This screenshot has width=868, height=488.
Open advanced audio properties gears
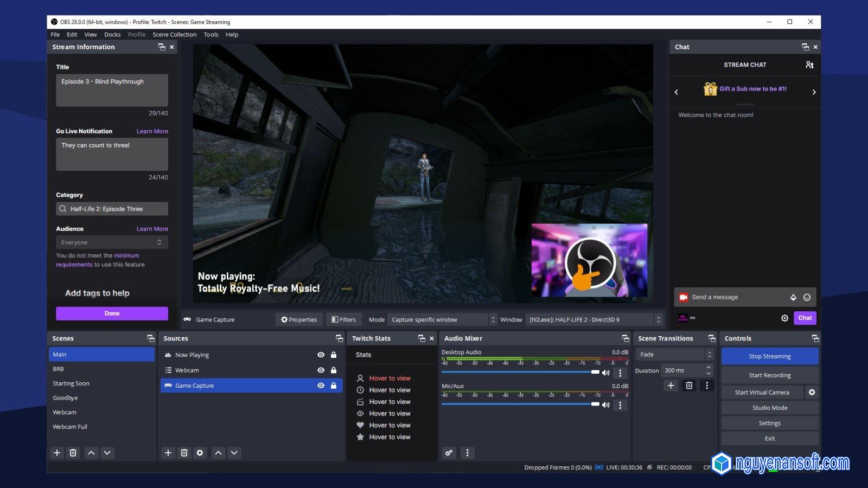[x=449, y=453]
